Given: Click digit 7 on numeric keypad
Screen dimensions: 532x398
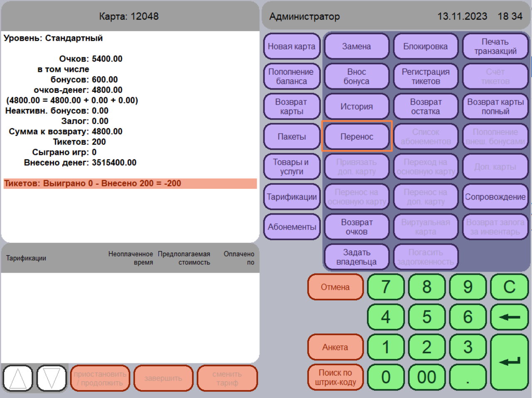Looking at the screenshot, I should pyautogui.click(x=386, y=287).
